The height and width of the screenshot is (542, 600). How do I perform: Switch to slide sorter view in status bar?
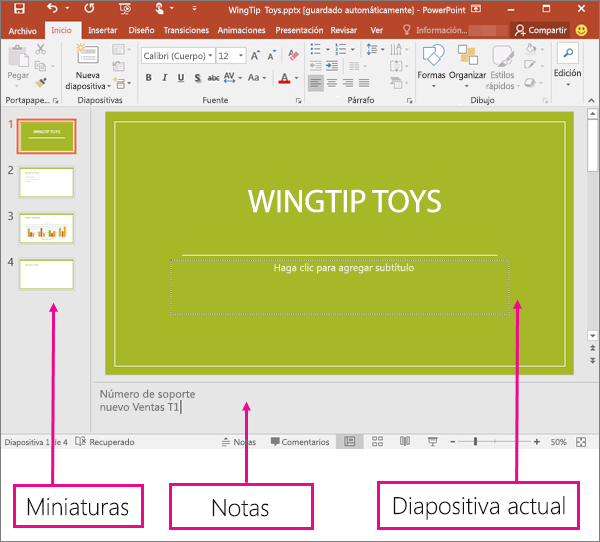[377, 441]
